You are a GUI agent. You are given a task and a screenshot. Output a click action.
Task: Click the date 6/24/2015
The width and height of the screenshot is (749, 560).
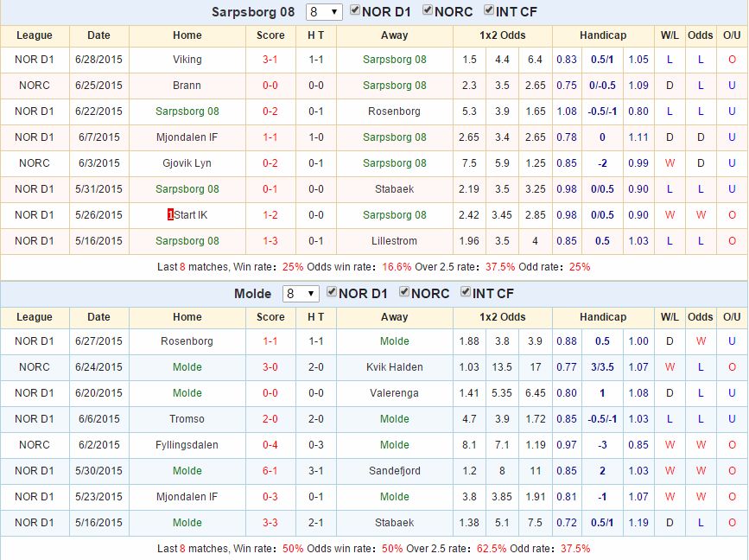pos(98,367)
